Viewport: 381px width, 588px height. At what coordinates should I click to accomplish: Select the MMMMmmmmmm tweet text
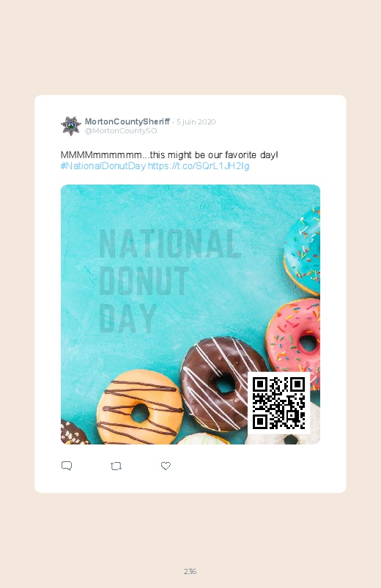tap(169, 155)
